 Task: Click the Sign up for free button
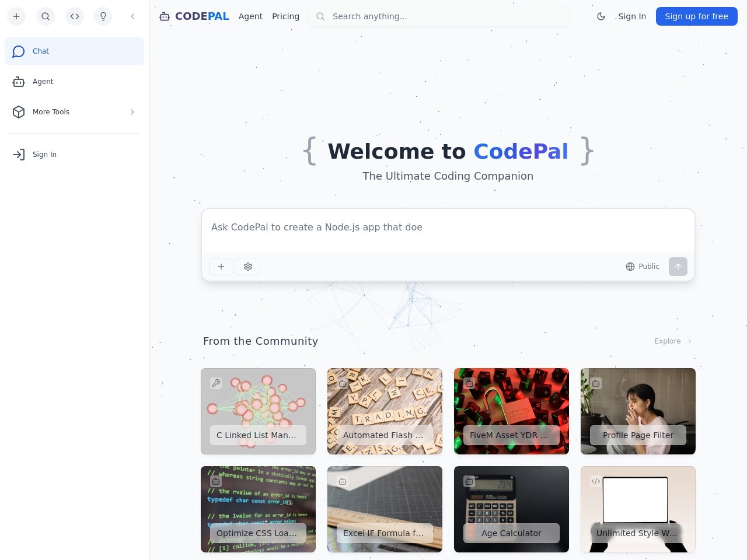(x=696, y=16)
